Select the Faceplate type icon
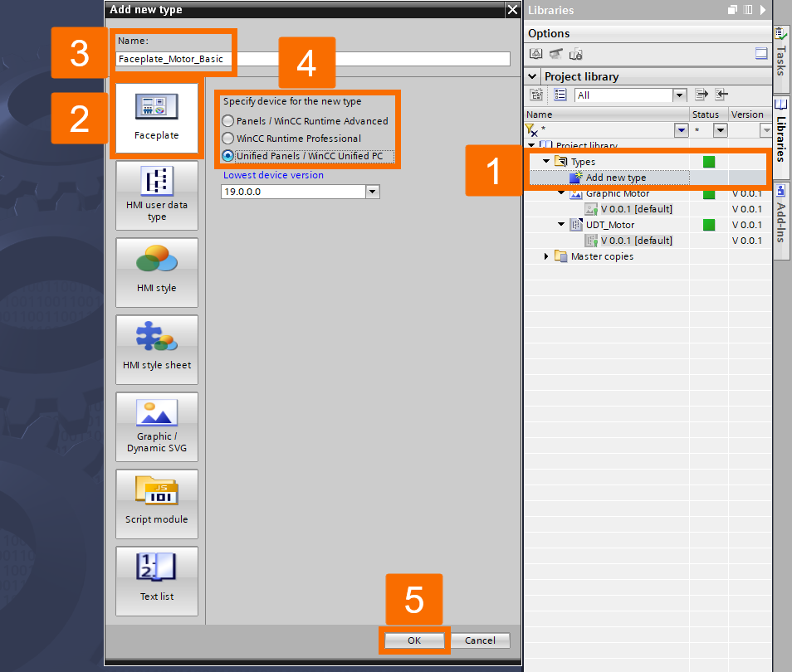 pyautogui.click(x=156, y=116)
